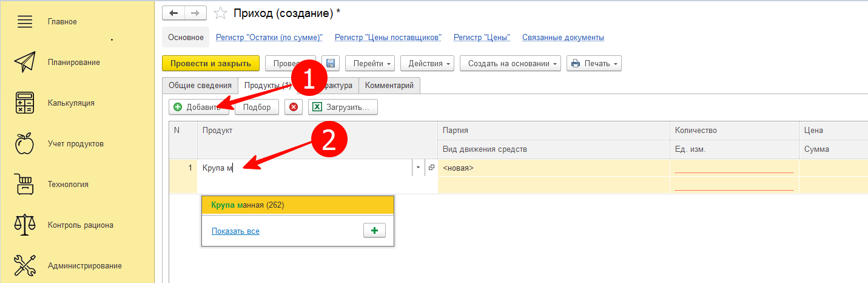868x283 pixels.
Task: Open the Контроль рациона scales icon
Action: click(x=24, y=225)
